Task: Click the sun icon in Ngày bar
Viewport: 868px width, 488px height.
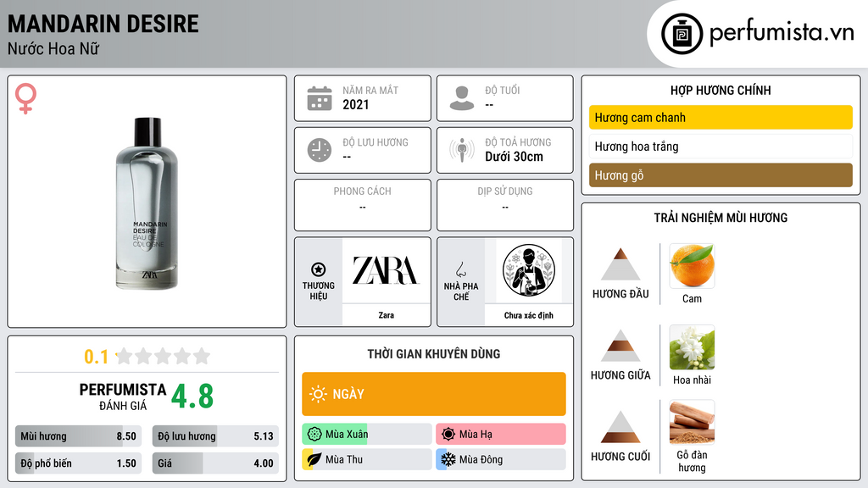Action: pyautogui.click(x=318, y=394)
